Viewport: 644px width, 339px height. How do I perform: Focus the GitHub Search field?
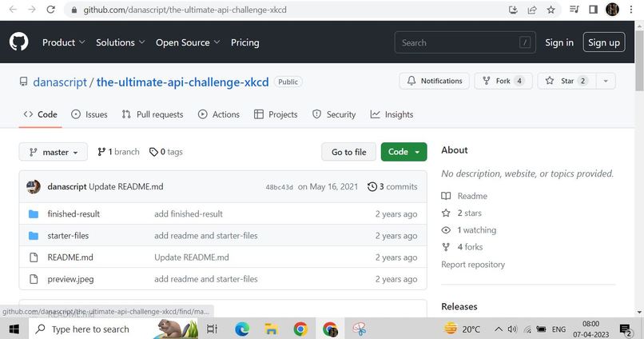(x=465, y=42)
